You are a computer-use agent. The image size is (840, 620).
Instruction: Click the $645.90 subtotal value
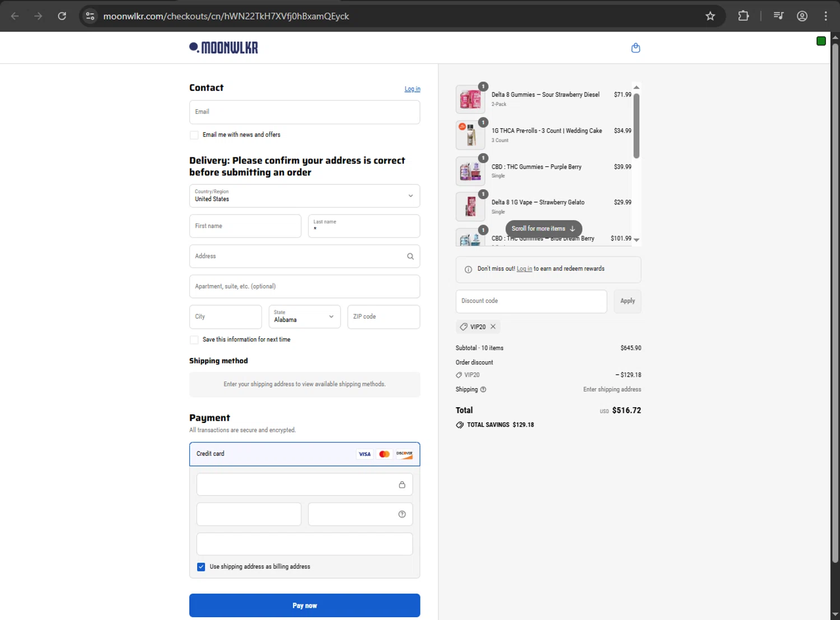click(631, 348)
